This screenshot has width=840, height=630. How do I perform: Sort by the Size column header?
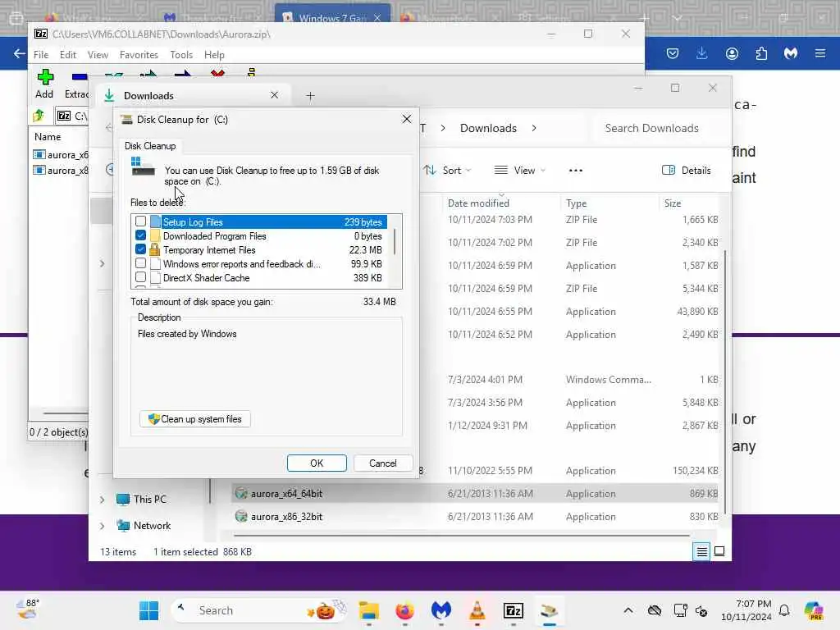[673, 203]
